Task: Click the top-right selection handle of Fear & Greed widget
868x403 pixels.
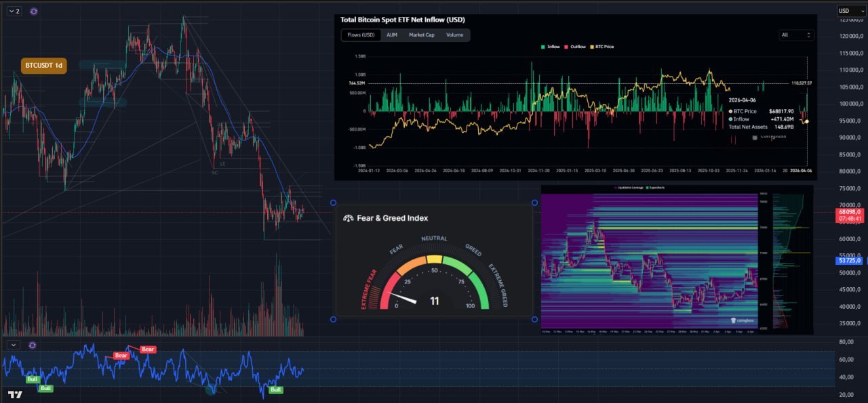Action: click(534, 203)
